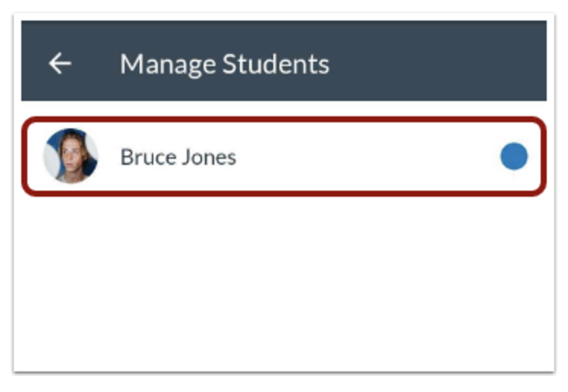Click the first name Bruce in the row
The image size is (568, 392).
[148, 156]
